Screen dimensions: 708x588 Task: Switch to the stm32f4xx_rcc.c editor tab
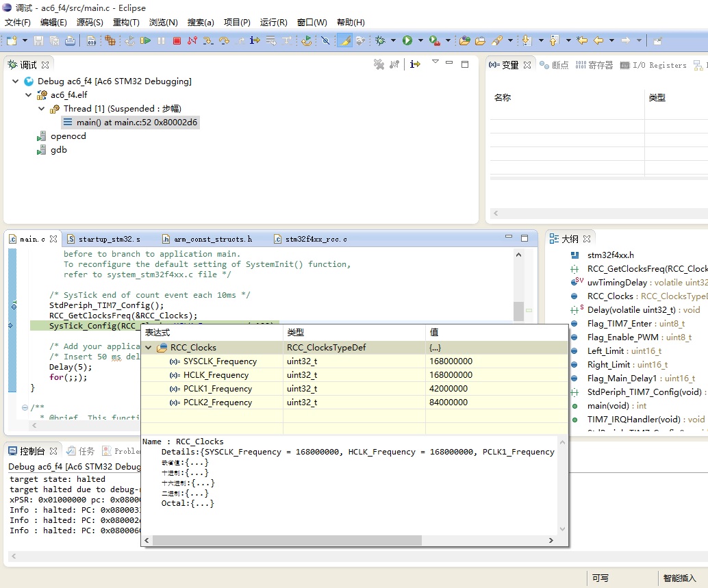311,239
